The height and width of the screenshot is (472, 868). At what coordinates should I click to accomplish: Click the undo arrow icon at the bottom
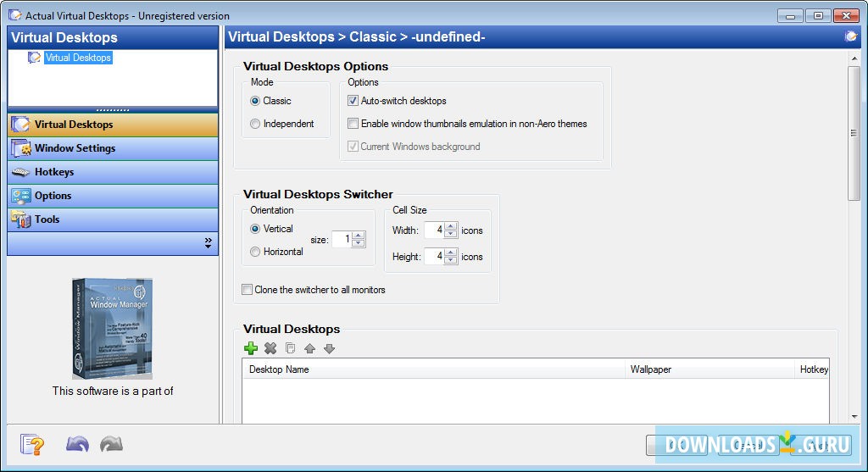coord(77,444)
